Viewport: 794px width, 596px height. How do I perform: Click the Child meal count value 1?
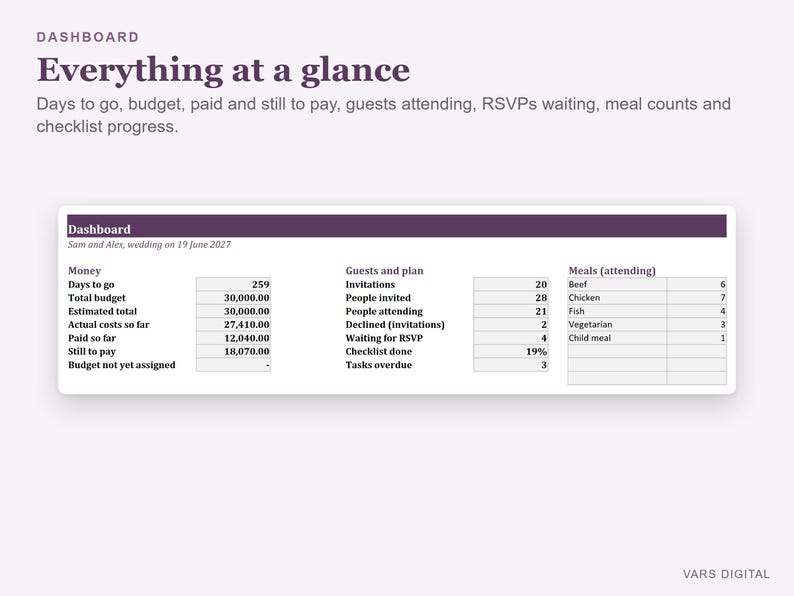click(x=697, y=338)
